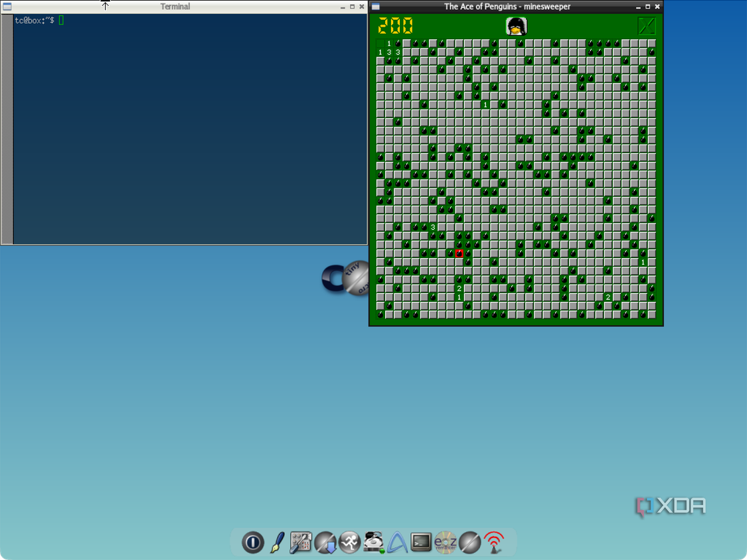Click the yellow 200 mine counter

pos(396,26)
